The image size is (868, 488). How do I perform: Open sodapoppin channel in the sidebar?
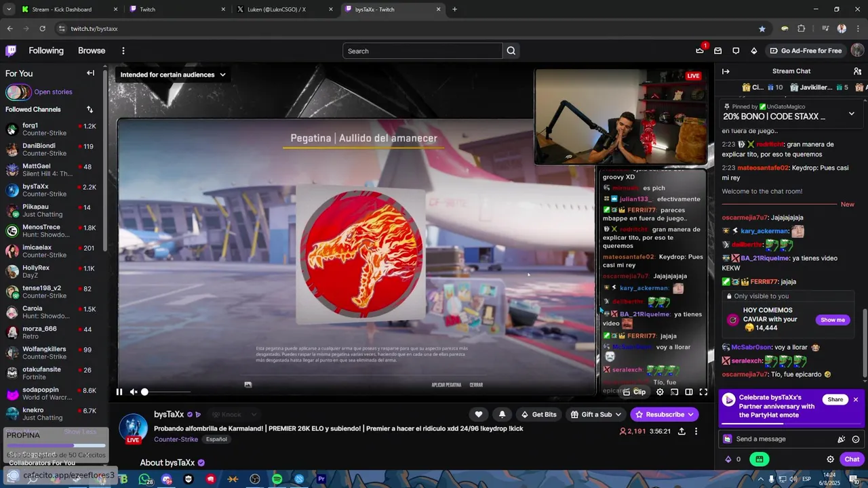(52, 393)
